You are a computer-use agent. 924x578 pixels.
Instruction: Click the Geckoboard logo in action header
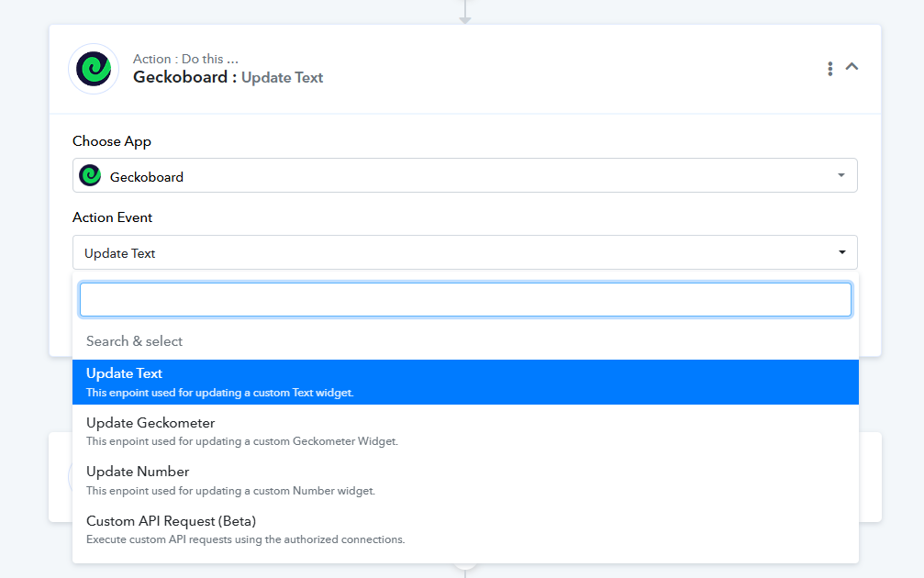coord(94,69)
